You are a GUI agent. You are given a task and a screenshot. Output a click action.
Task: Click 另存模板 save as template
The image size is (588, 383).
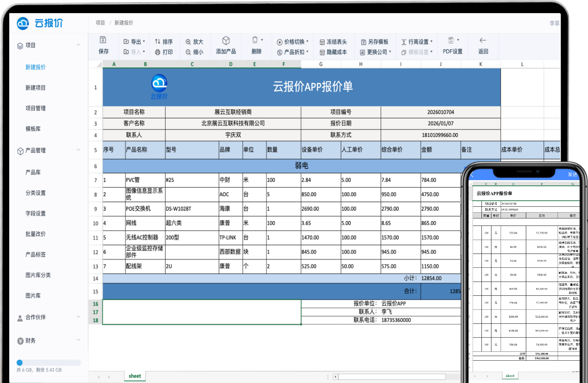coord(375,42)
